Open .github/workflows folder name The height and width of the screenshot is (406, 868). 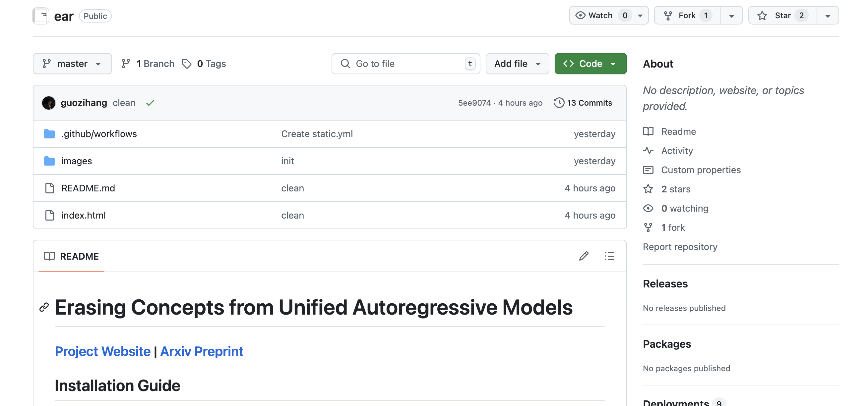click(99, 134)
